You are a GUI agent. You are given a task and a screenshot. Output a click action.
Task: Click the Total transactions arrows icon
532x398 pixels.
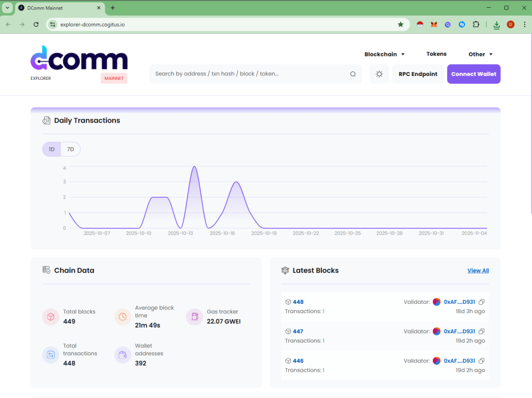pyautogui.click(x=51, y=355)
